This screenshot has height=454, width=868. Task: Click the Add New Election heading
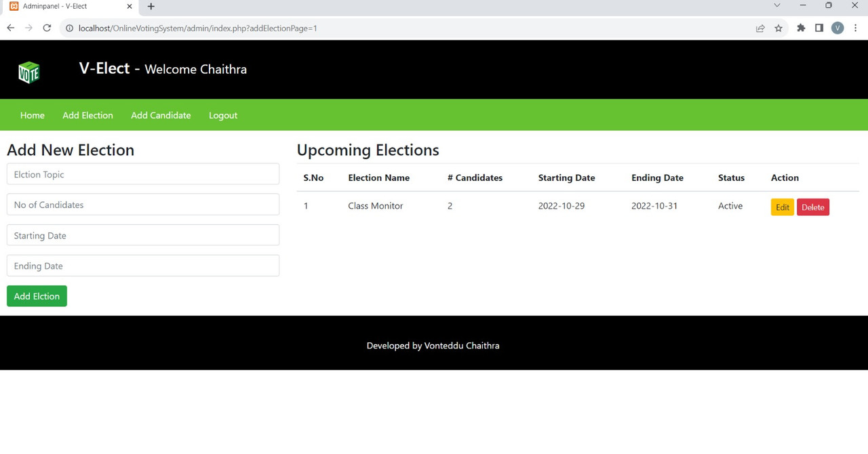pyautogui.click(x=71, y=150)
